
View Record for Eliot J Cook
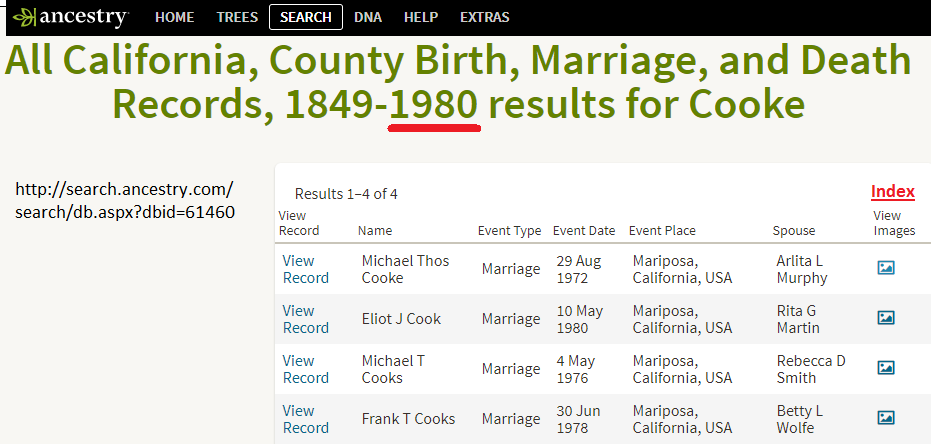click(x=305, y=319)
